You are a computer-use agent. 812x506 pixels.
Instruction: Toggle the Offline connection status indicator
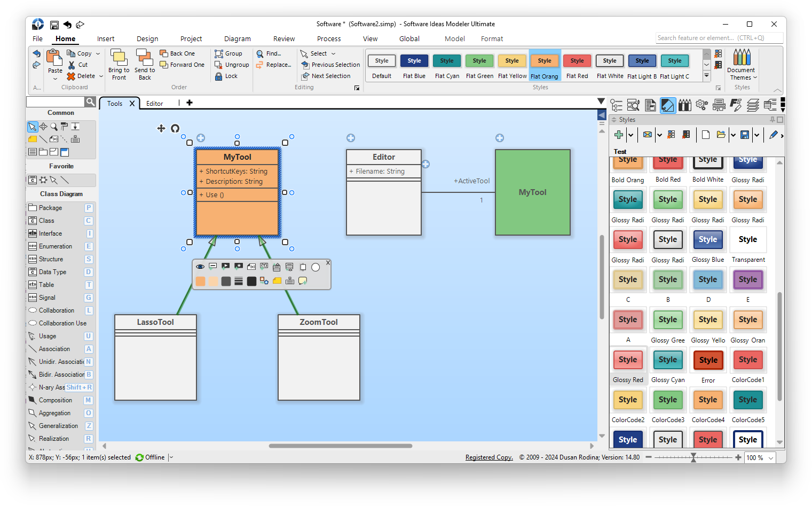pos(150,457)
